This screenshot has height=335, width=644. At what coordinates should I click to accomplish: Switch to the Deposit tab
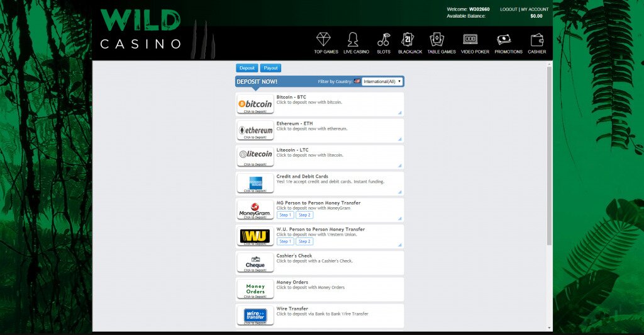point(247,68)
